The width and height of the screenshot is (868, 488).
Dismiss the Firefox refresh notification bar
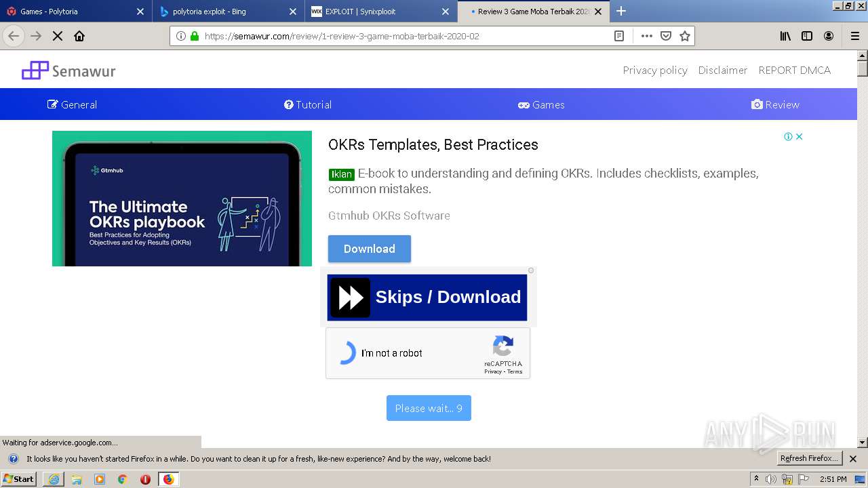pyautogui.click(x=853, y=459)
